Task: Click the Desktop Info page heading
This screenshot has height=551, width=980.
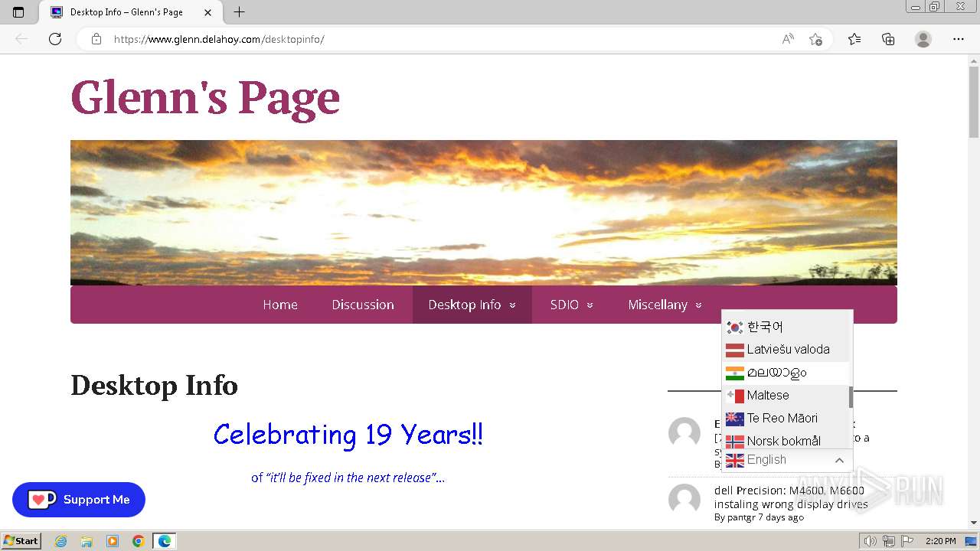Action: [x=155, y=385]
